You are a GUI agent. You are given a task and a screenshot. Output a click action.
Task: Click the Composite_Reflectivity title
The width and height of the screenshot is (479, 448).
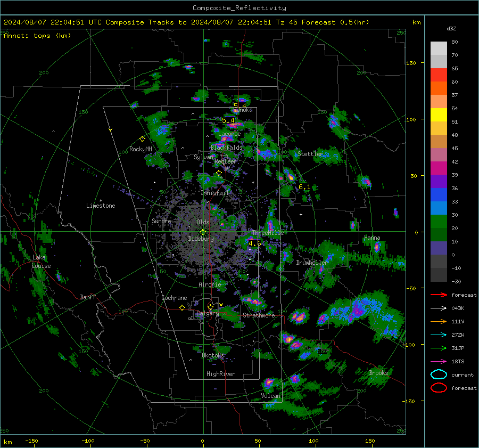(x=240, y=8)
